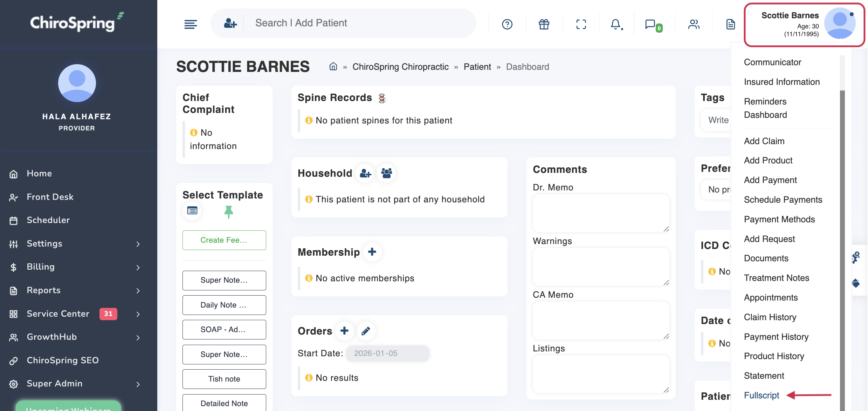Expand the Reports sidebar section
The image size is (868, 411).
tap(43, 290)
